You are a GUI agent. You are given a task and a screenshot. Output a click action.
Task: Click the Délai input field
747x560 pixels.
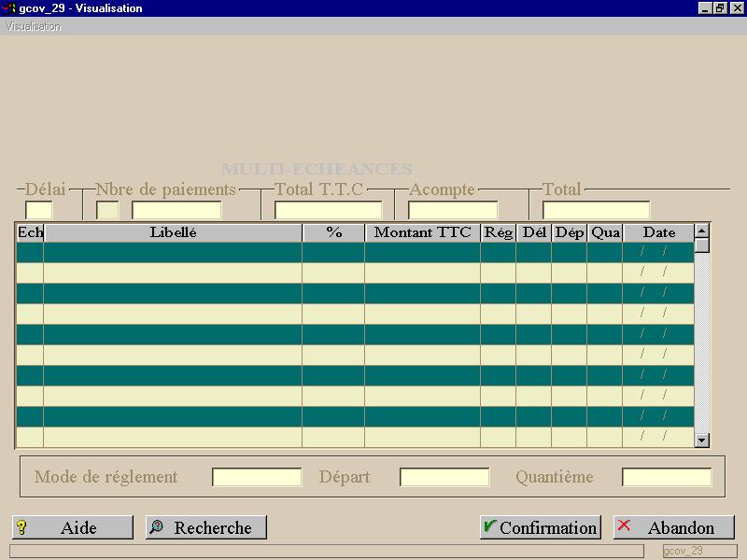[38, 210]
